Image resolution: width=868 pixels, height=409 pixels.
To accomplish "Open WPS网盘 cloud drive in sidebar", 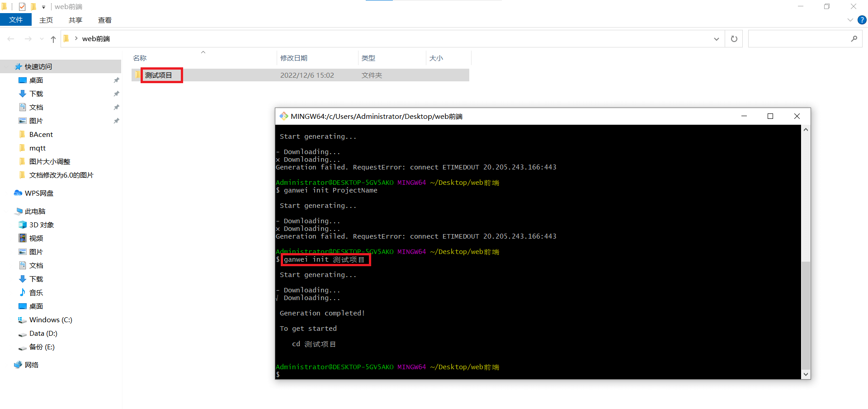I will pos(38,193).
